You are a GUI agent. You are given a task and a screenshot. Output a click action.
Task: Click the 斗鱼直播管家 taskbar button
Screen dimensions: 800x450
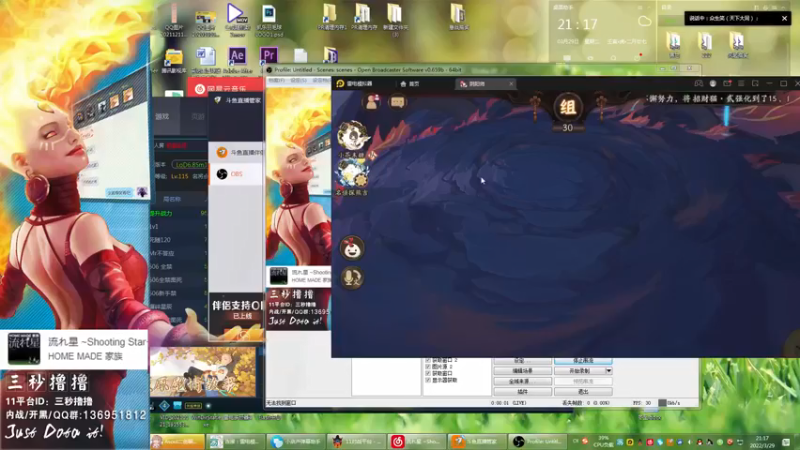tap(477, 441)
